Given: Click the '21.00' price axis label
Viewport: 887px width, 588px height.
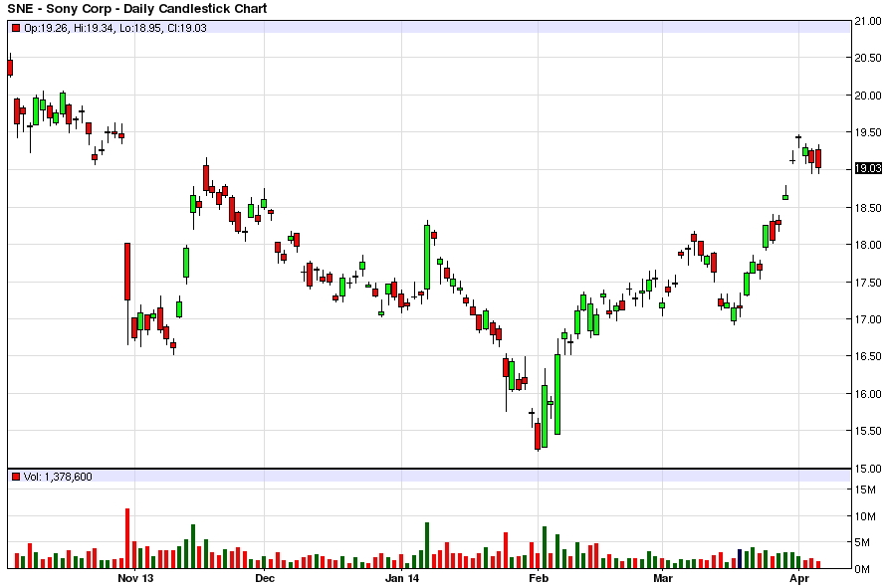Looking at the screenshot, I should [868, 21].
